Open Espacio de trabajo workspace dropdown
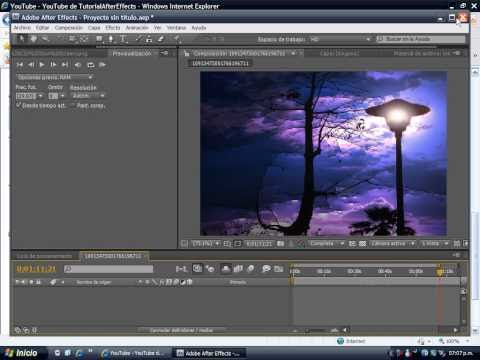Screen dimensions: 480x360 340,39
